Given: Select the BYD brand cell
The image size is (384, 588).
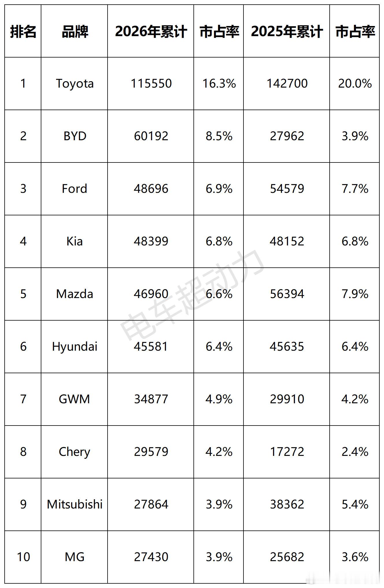Looking at the screenshot, I should (74, 136).
